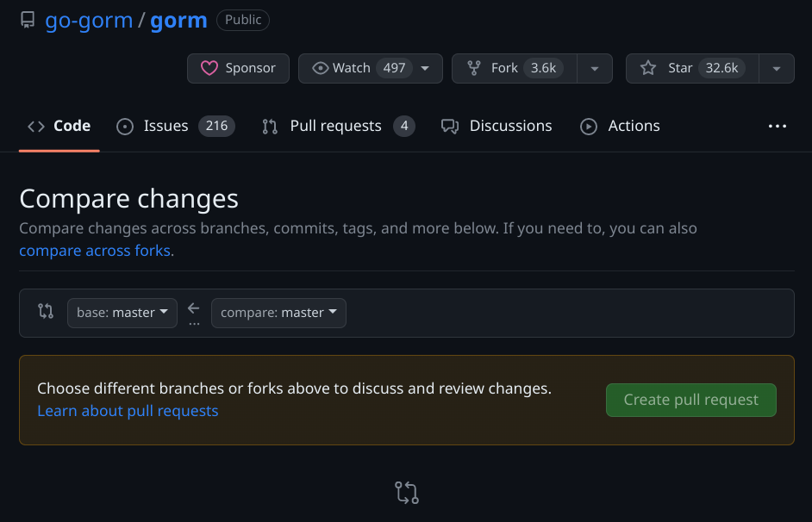Image resolution: width=812 pixels, height=522 pixels.
Task: Click the code brackets icon on the Code tab
Action: (x=34, y=126)
